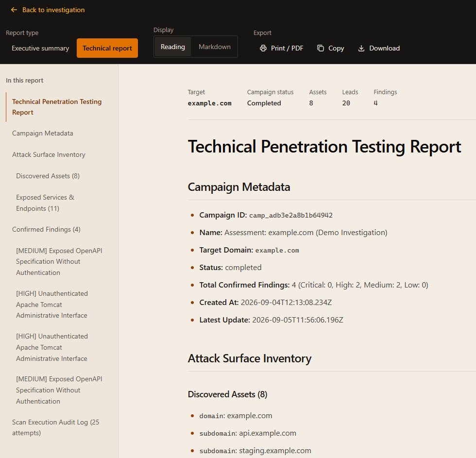Click the Findings count 4 in summary

pos(375,103)
